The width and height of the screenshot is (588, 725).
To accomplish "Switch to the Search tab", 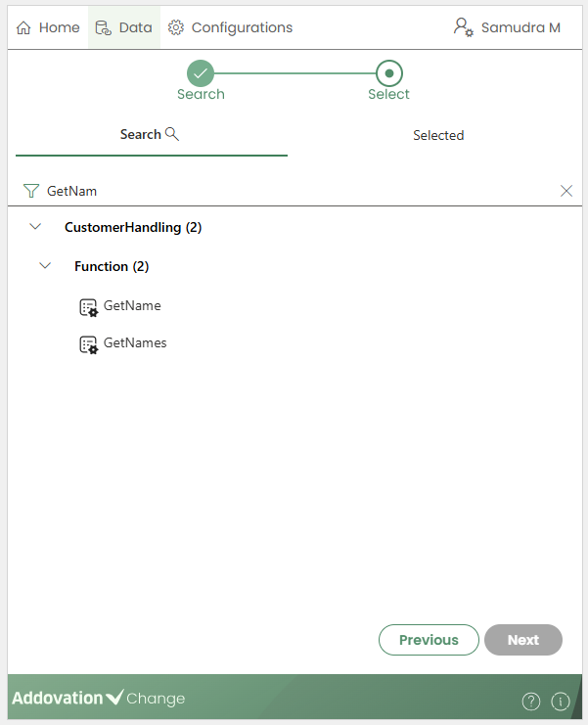I will pyautogui.click(x=150, y=134).
